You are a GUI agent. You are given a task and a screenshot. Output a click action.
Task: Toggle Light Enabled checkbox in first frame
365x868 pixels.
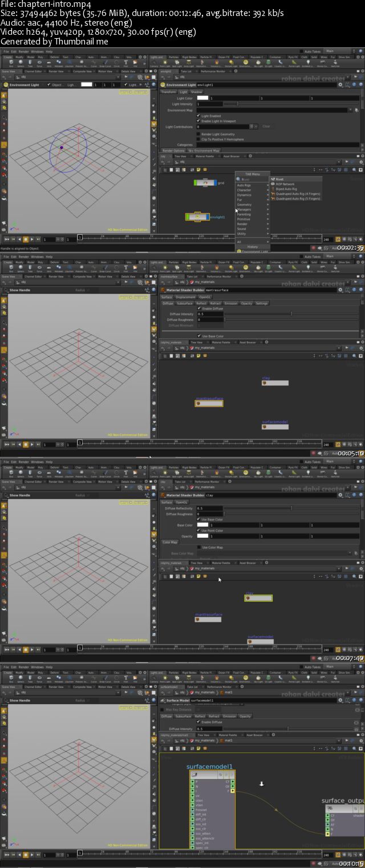click(x=198, y=116)
